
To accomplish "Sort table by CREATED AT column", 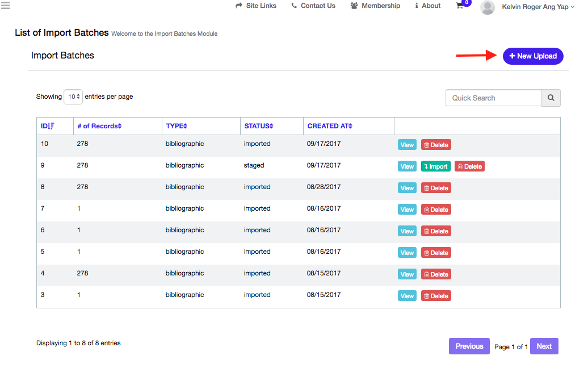I will point(330,126).
